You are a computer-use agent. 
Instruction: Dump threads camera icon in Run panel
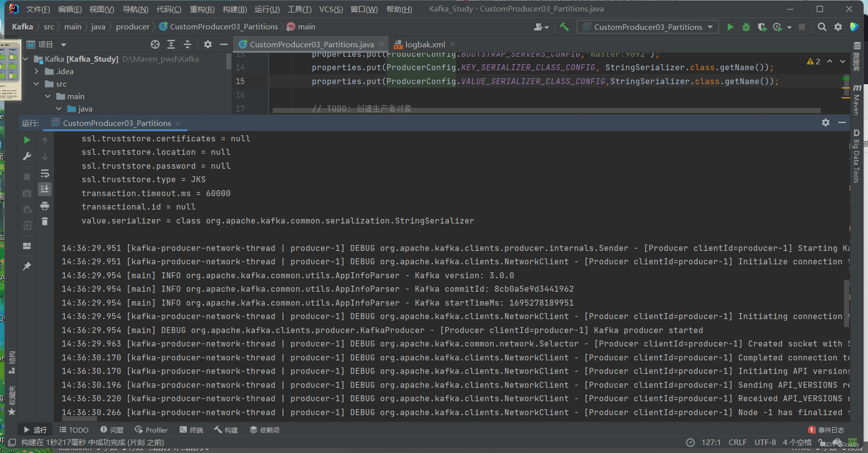pyautogui.click(x=27, y=193)
